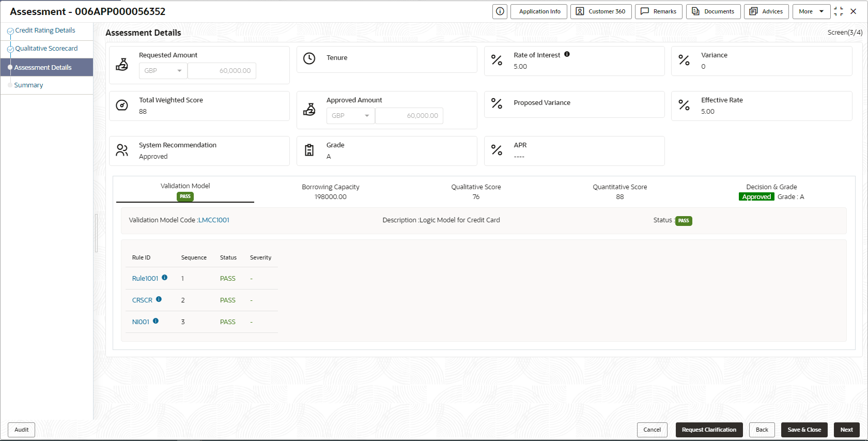Click PASS status in NI001 row
This screenshot has height=441, width=868.
(227, 322)
